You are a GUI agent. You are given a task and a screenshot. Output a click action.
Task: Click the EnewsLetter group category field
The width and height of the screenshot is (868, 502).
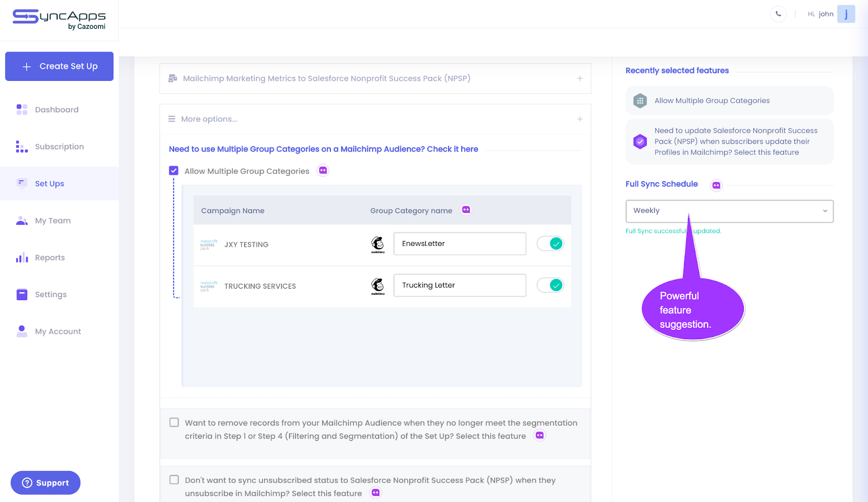(x=459, y=244)
